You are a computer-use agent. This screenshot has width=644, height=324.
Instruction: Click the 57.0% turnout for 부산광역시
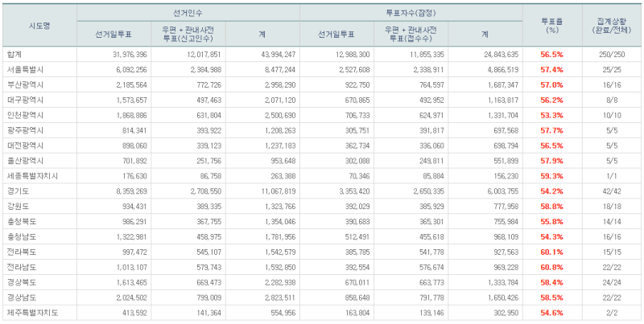coord(551,85)
